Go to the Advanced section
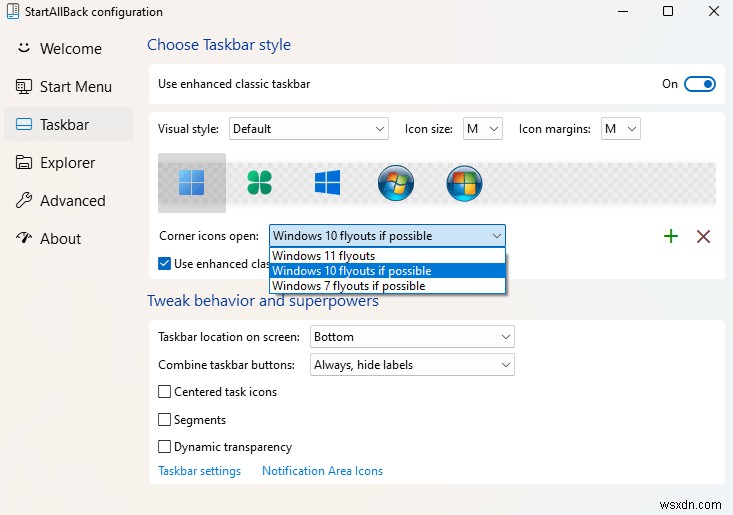Image resolution: width=733 pixels, height=515 pixels. (69, 200)
